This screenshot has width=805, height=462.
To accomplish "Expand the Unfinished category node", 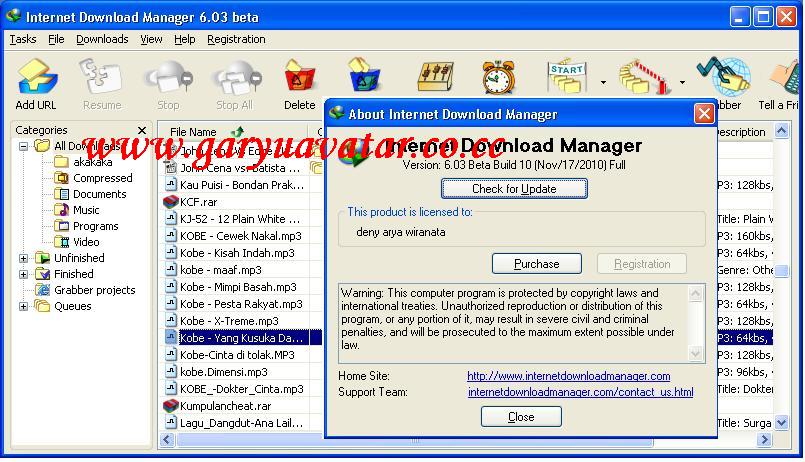I will coord(24,258).
